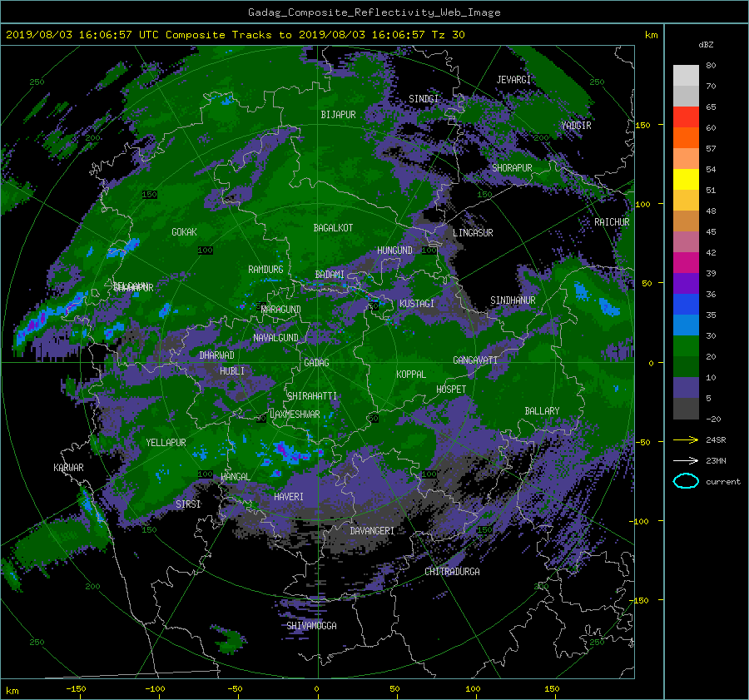Click the SINDHANUR city label
The image size is (749, 700).
[513, 300]
